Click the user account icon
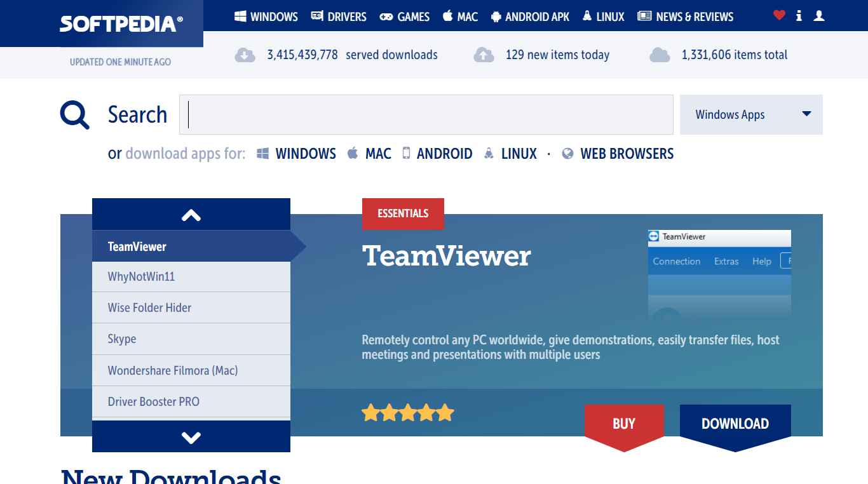 pos(819,15)
